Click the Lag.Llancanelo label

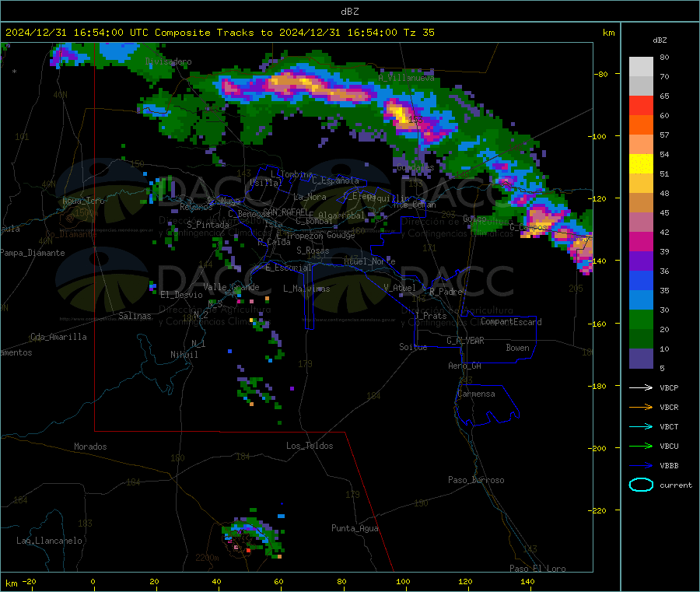(x=49, y=541)
